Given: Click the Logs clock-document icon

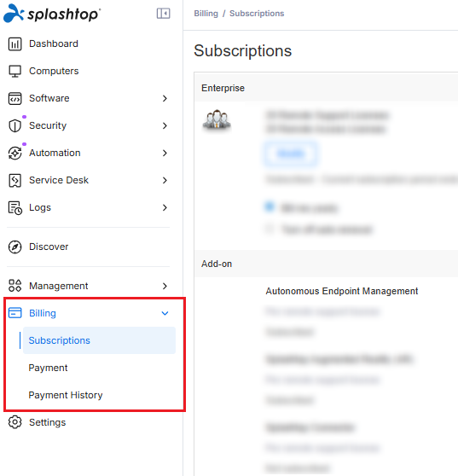Looking at the screenshot, I should (x=14, y=207).
